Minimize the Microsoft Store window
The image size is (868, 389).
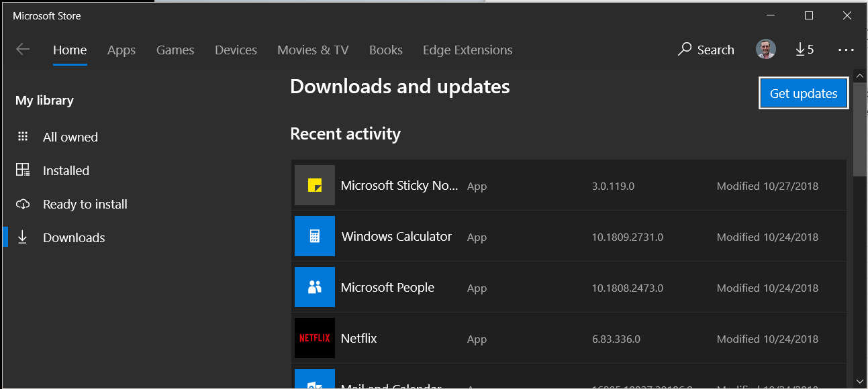771,15
